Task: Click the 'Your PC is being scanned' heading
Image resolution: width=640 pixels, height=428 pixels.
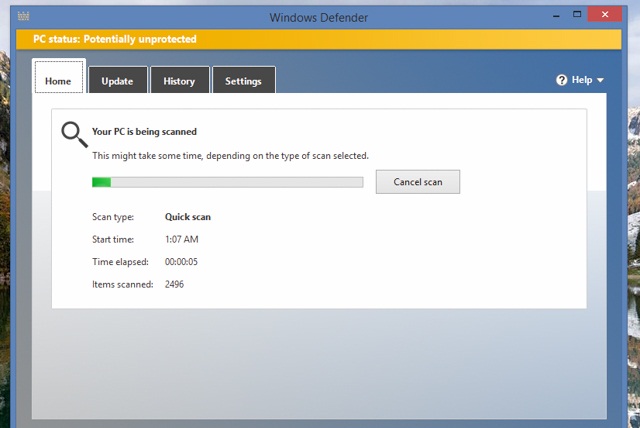Action: pos(144,131)
